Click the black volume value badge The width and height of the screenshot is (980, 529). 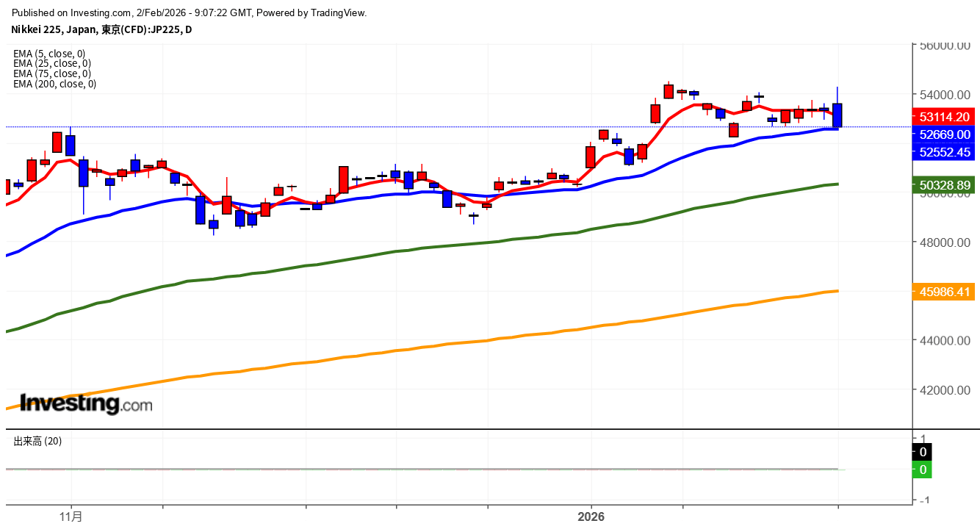point(923,452)
